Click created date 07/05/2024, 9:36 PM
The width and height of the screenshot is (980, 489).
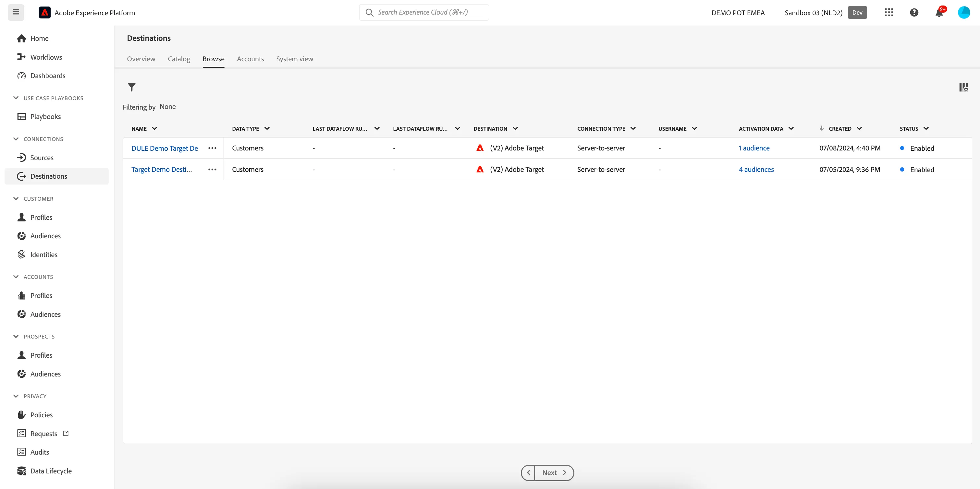[850, 170]
